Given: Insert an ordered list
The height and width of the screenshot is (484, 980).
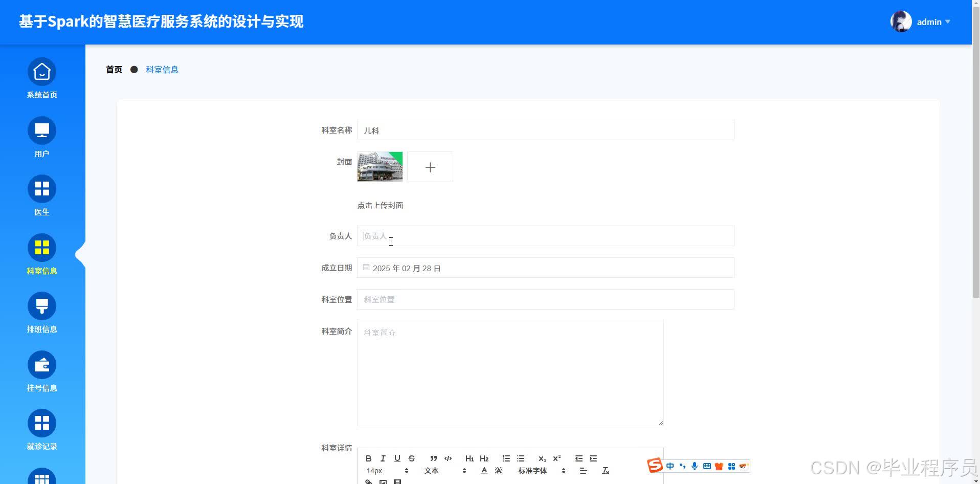Looking at the screenshot, I should click(506, 458).
